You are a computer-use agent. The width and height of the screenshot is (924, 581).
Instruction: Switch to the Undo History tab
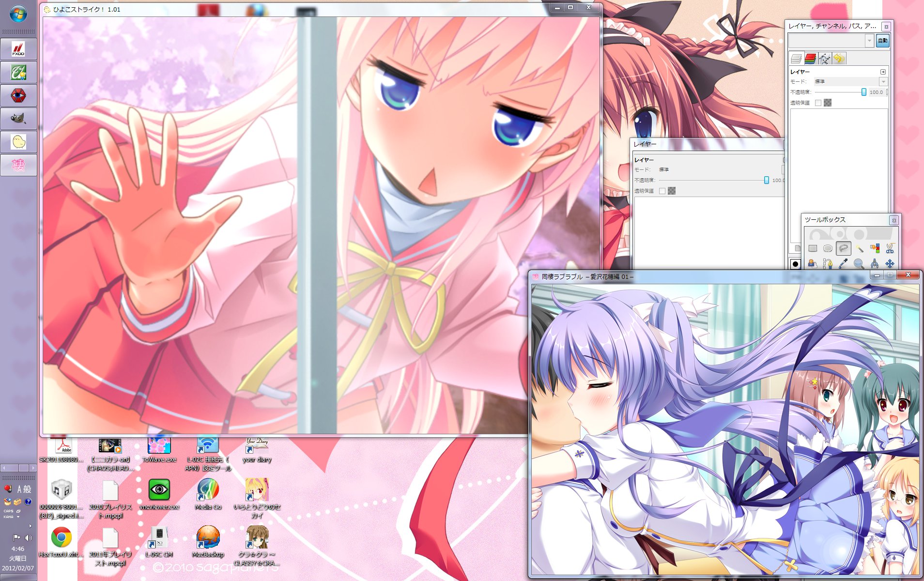[x=839, y=59]
